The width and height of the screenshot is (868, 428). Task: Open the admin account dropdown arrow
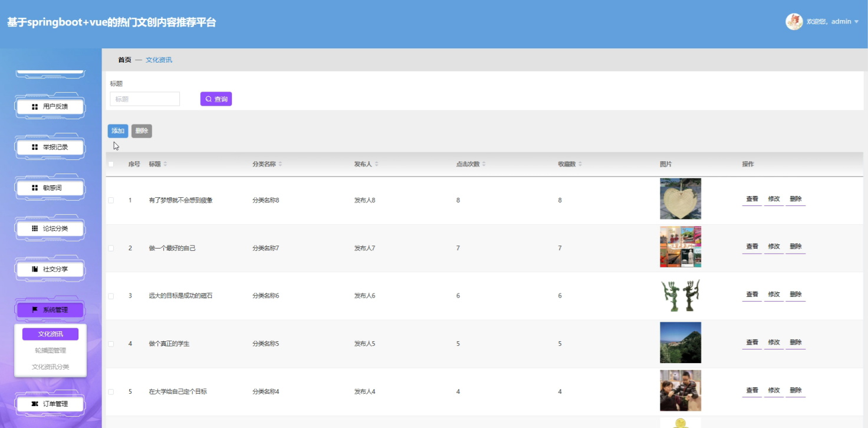pos(856,22)
